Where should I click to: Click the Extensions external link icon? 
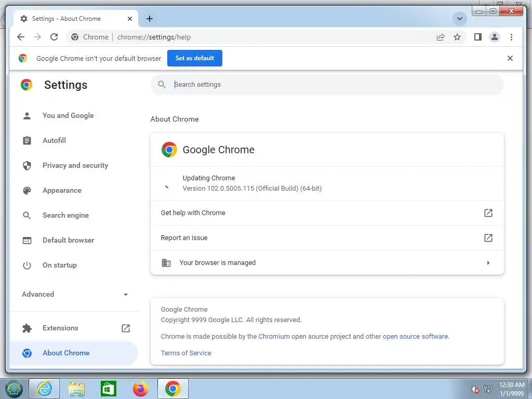[126, 328]
